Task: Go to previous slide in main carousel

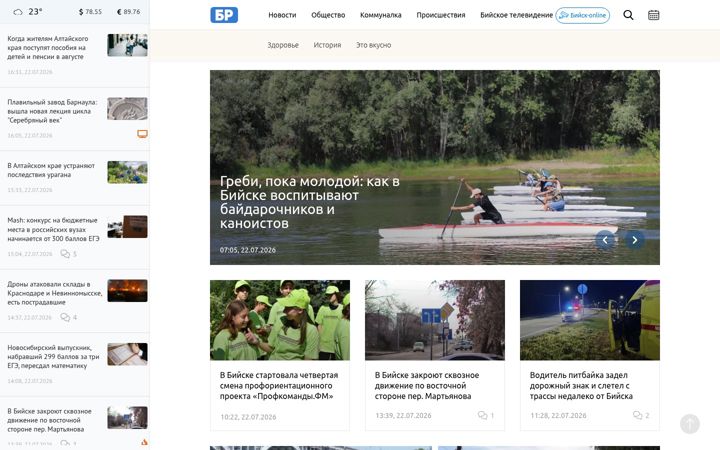Action: [605, 240]
